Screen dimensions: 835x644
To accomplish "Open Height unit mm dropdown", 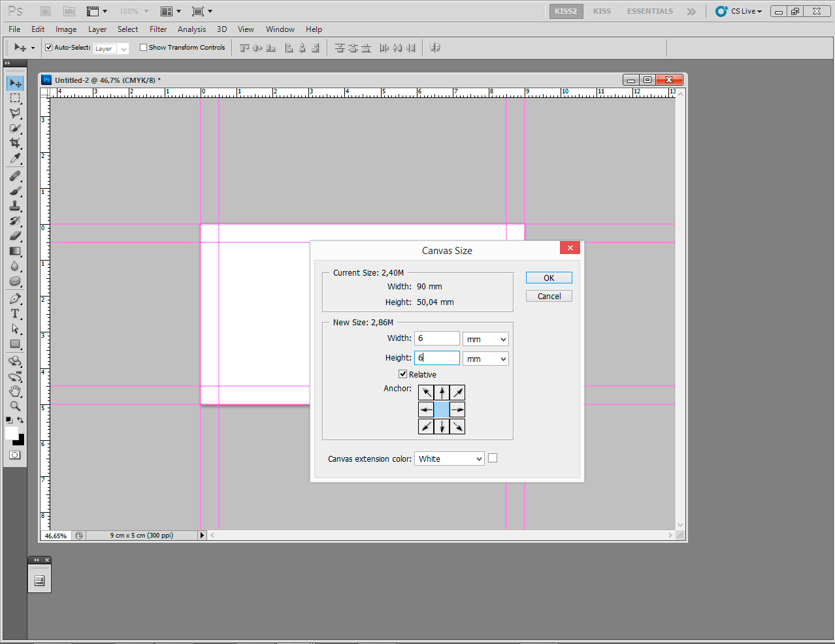I will point(485,359).
